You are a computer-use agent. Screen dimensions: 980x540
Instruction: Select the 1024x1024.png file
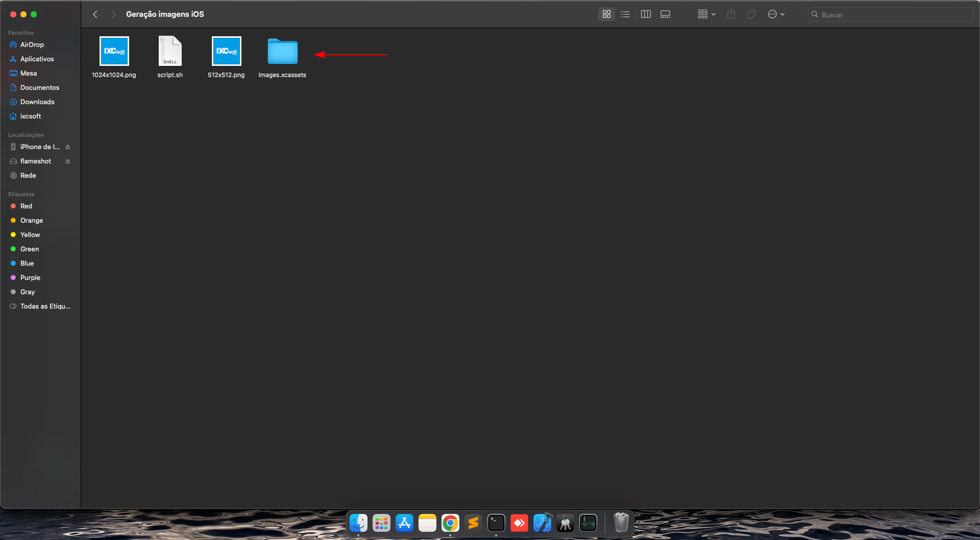(114, 57)
